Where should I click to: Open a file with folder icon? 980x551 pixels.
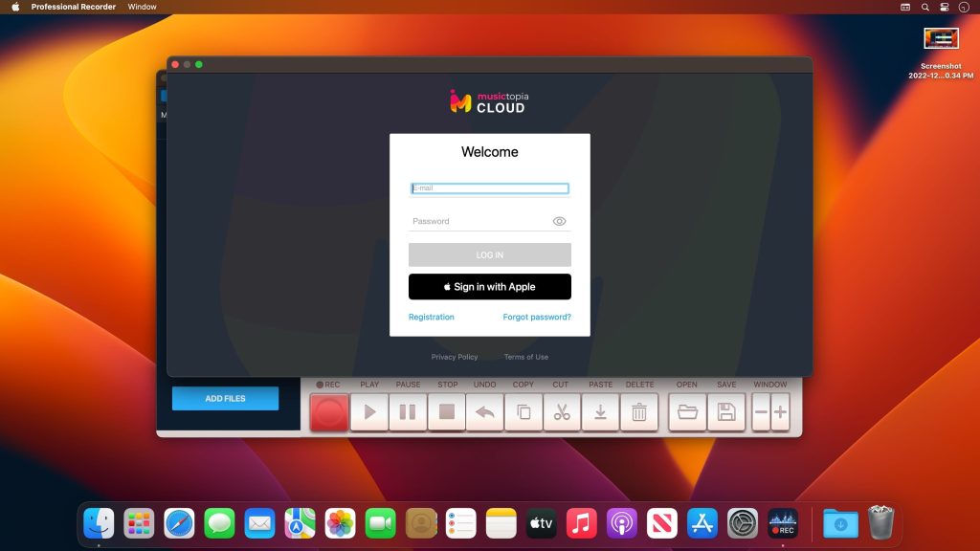click(687, 412)
